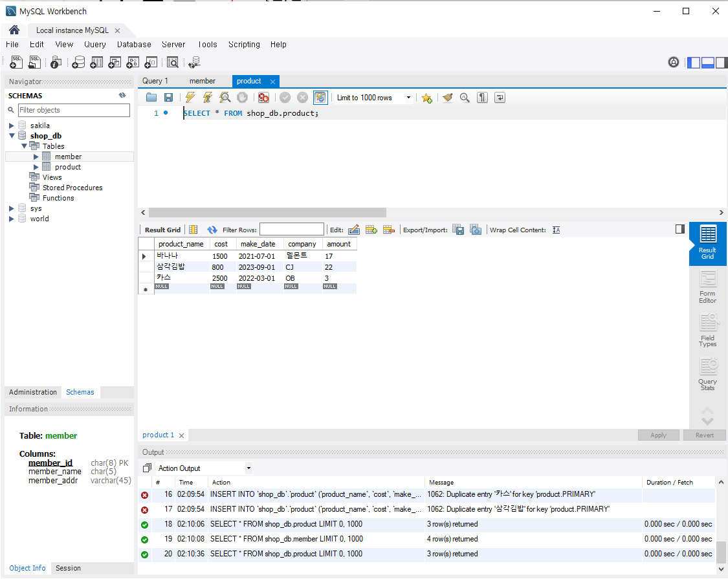Execute the SQL statement lightning icon
This screenshot has height=579, width=728.
[190, 98]
